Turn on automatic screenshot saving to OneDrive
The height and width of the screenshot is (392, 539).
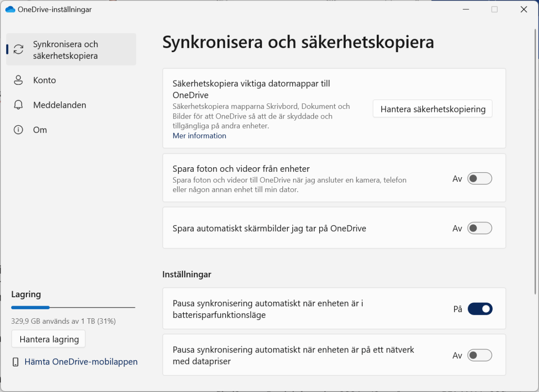pyautogui.click(x=480, y=228)
